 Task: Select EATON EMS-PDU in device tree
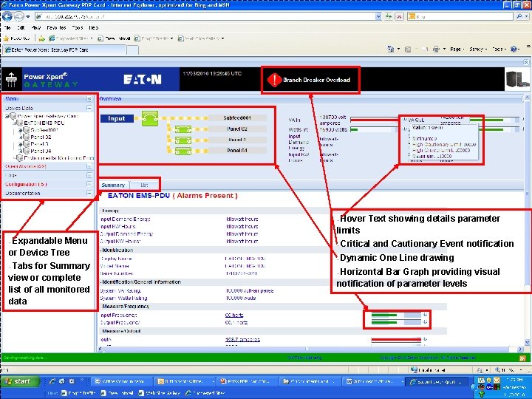click(44, 123)
